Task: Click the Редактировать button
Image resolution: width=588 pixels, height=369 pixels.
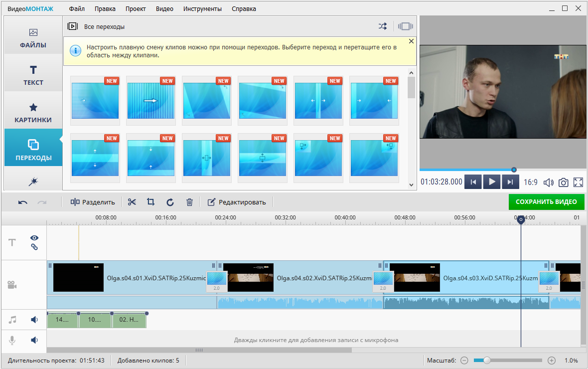Action: point(237,202)
